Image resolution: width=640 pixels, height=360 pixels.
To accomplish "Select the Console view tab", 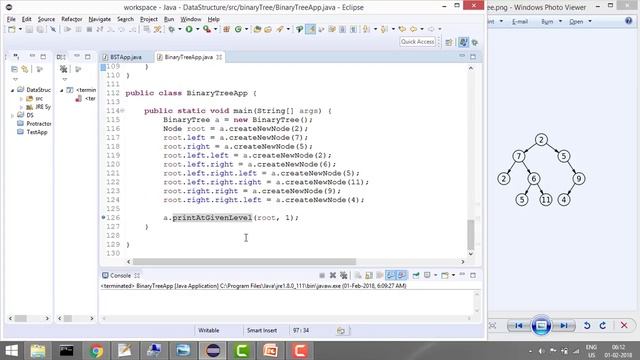I will coord(120,276).
